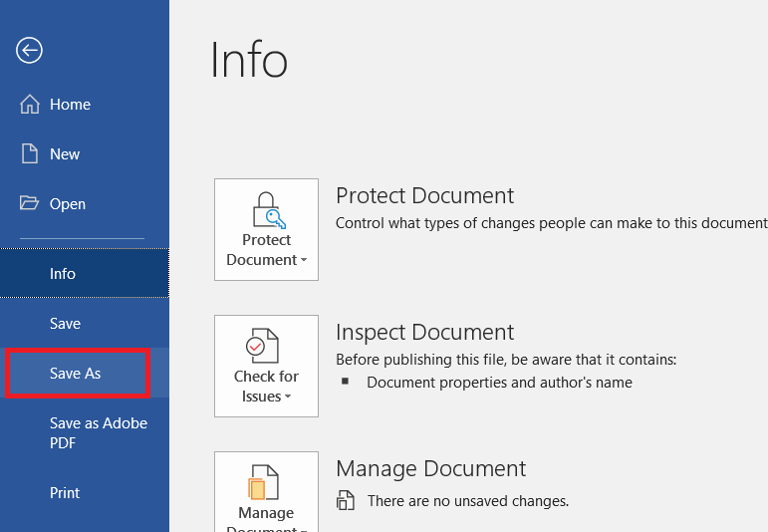Click the small document icon beside unsaved changes
This screenshot has width=768, height=532.
pyautogui.click(x=346, y=500)
